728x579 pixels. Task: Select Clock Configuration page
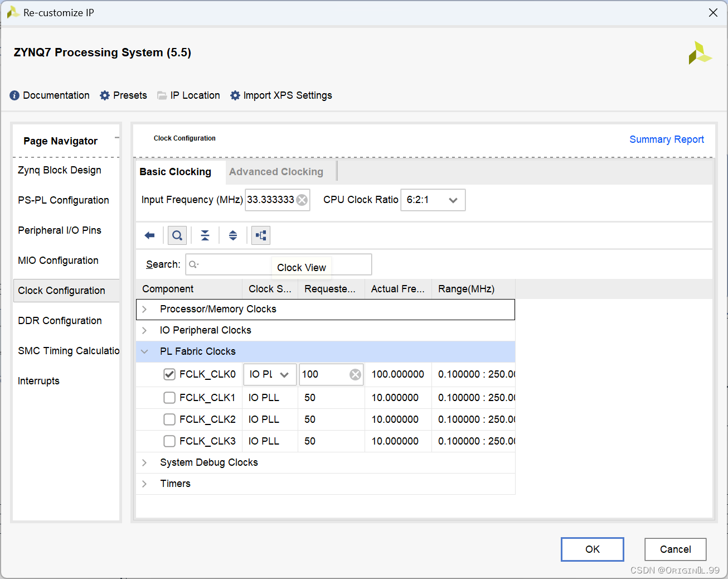pos(66,291)
